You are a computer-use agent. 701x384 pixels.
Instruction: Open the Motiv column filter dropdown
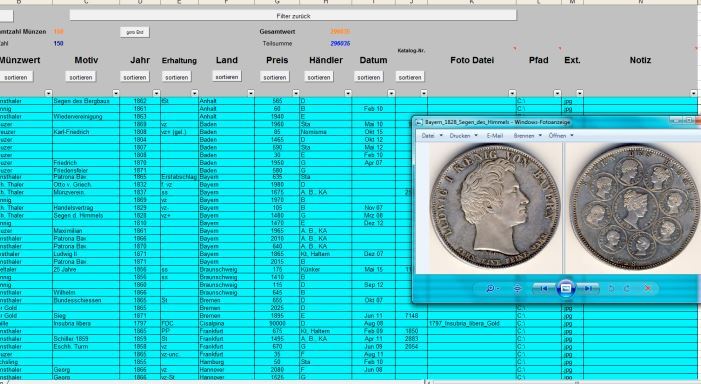coord(116,93)
